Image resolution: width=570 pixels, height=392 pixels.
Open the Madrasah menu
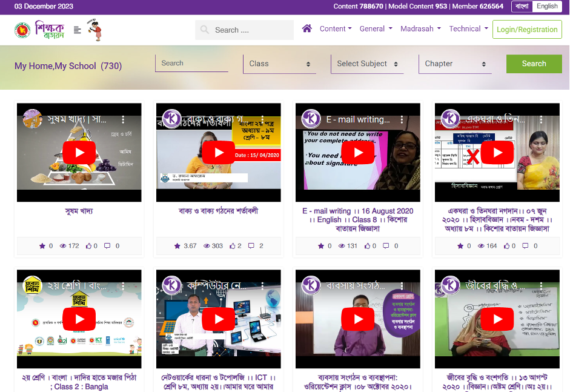pyautogui.click(x=420, y=28)
